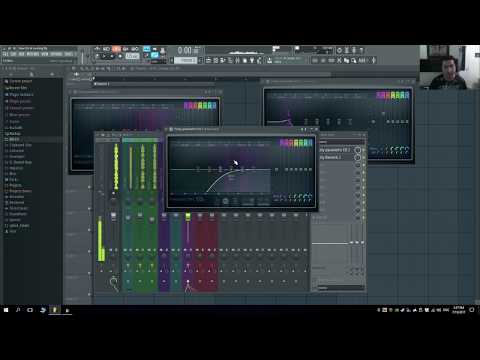Expand the Channel presets folder
Screen dimensions: 480x360
(x=19, y=108)
